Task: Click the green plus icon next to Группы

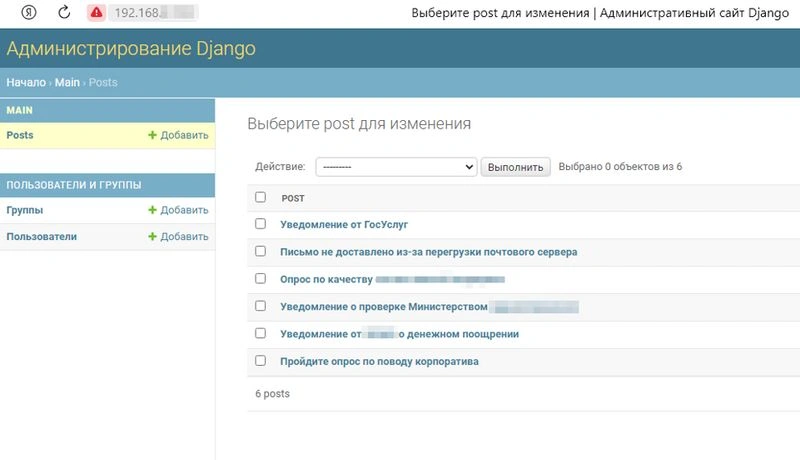Action: 152,210
